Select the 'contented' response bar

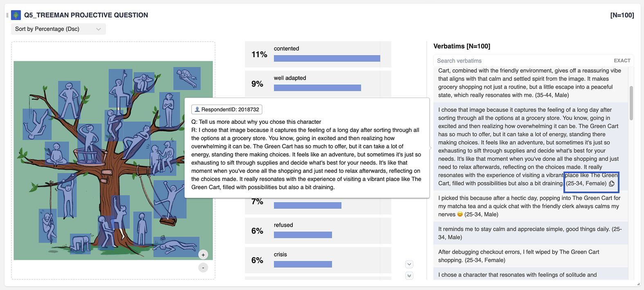(327, 58)
